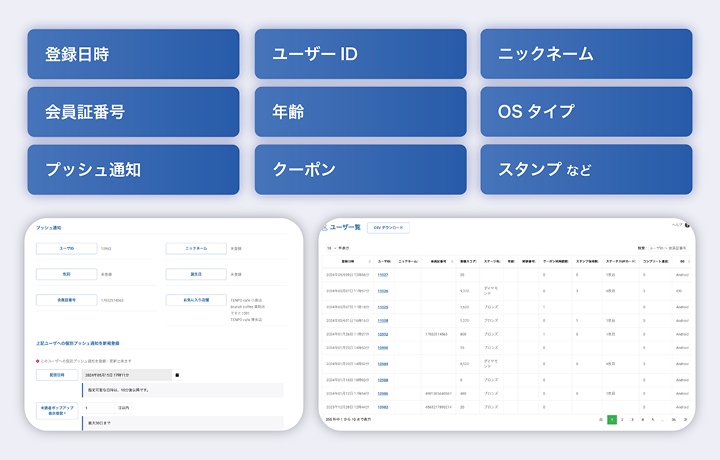
Task: Click the ニックネーム label box in push form
Action: point(196,248)
